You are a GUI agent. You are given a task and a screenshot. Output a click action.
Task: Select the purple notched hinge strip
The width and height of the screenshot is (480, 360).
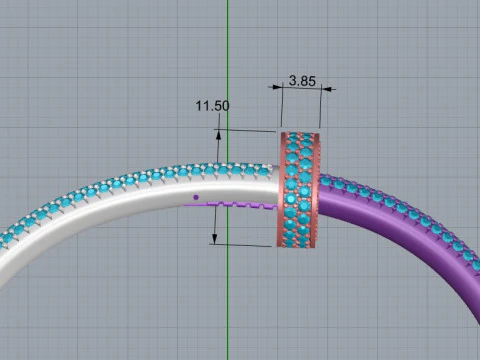tap(231, 205)
